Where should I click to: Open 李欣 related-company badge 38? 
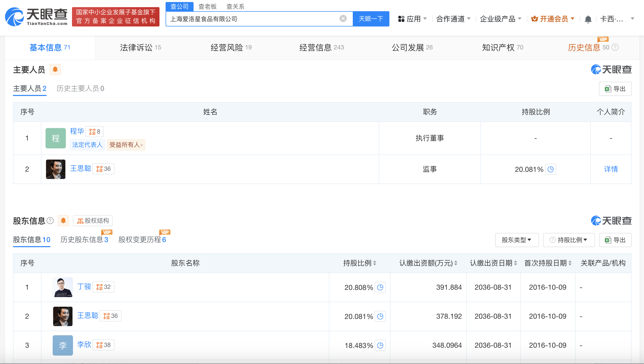click(x=104, y=345)
